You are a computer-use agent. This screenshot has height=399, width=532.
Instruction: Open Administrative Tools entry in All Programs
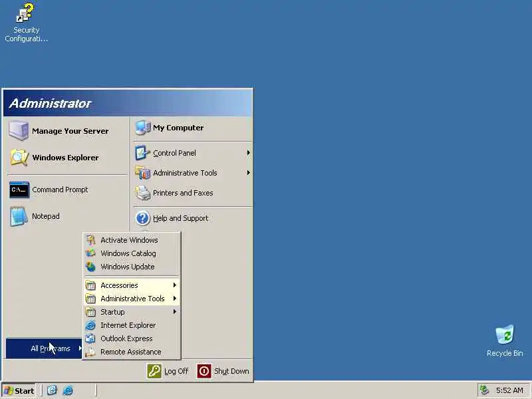click(132, 299)
